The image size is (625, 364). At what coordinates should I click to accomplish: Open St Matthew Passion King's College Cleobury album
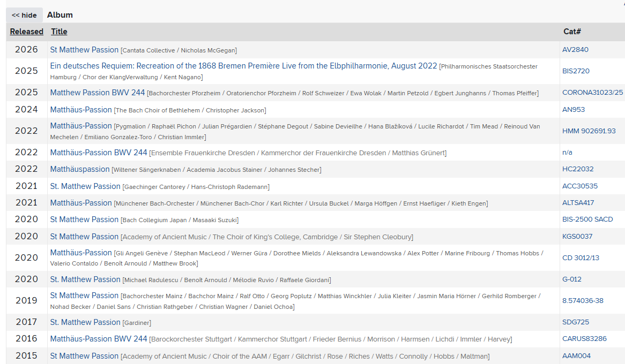(84, 237)
